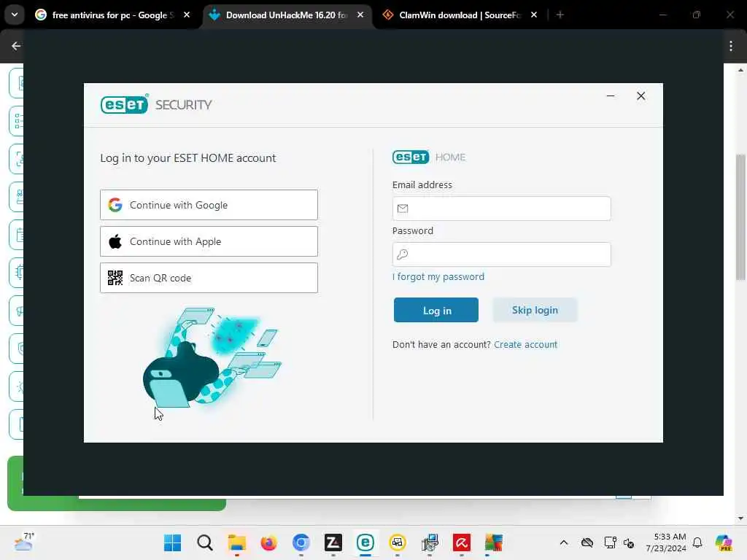Open the Z app in taskbar
The width and height of the screenshot is (747, 560).
click(333, 542)
